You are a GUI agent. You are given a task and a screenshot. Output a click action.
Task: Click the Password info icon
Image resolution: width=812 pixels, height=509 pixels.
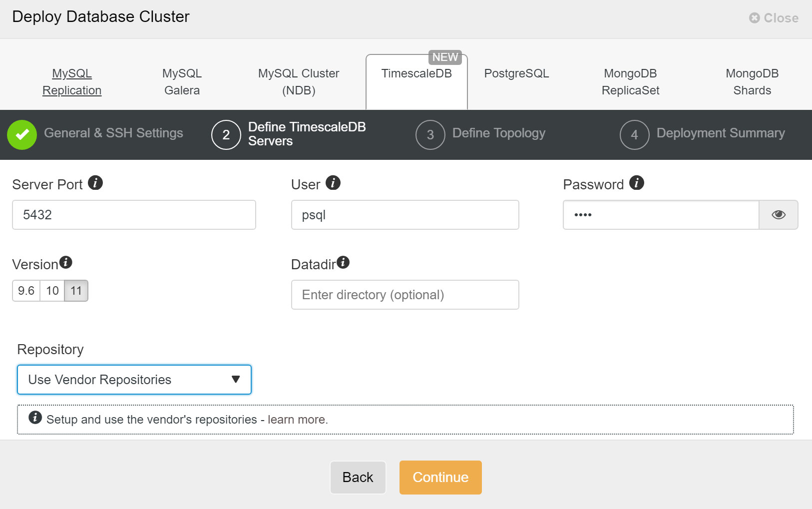click(637, 183)
